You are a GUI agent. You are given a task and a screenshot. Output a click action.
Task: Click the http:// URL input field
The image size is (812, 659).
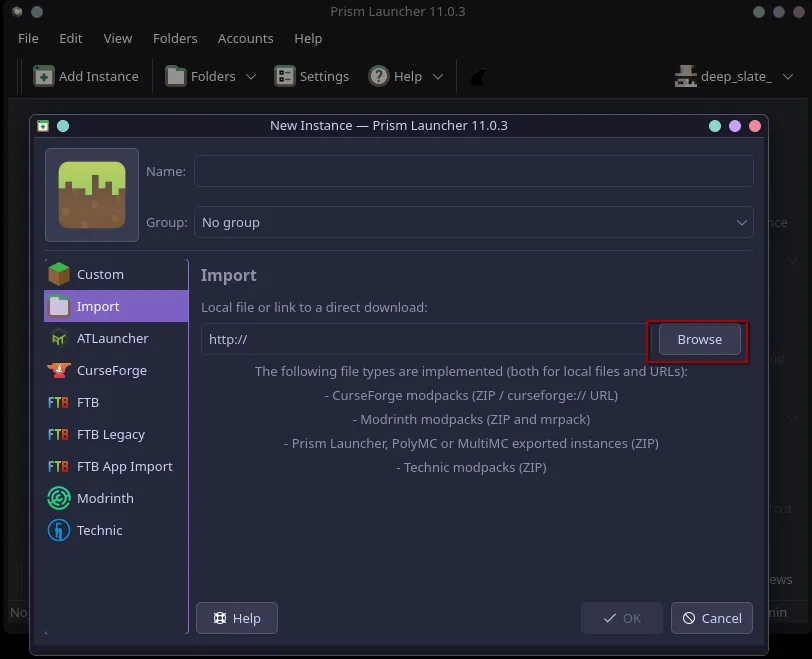pos(424,339)
